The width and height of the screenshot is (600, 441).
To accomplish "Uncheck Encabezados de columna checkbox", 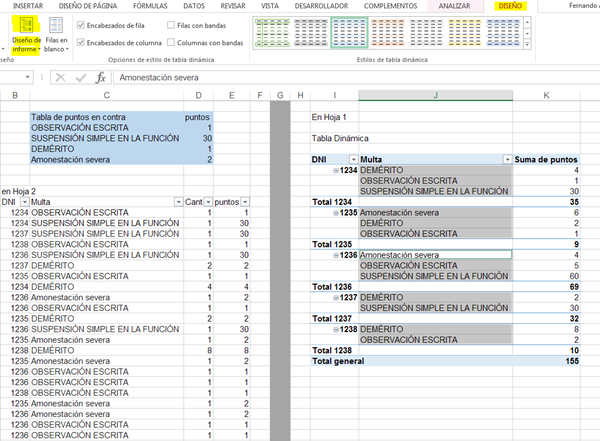I will (x=80, y=43).
